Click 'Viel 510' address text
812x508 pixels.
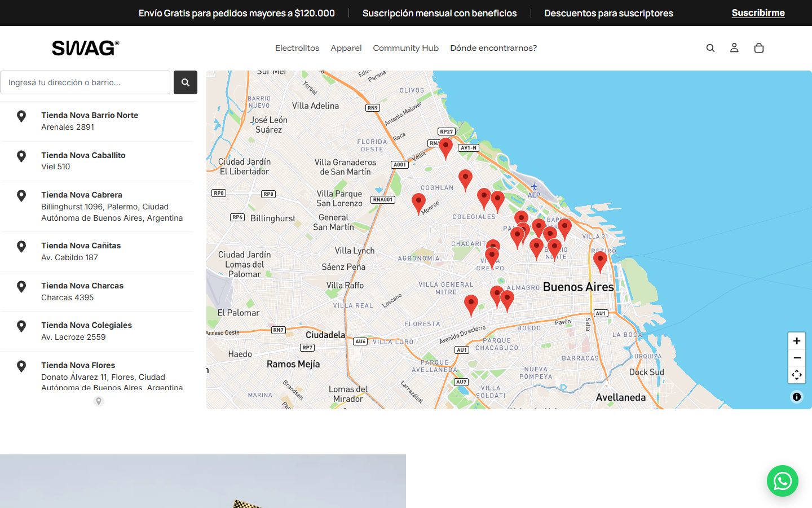click(56, 167)
